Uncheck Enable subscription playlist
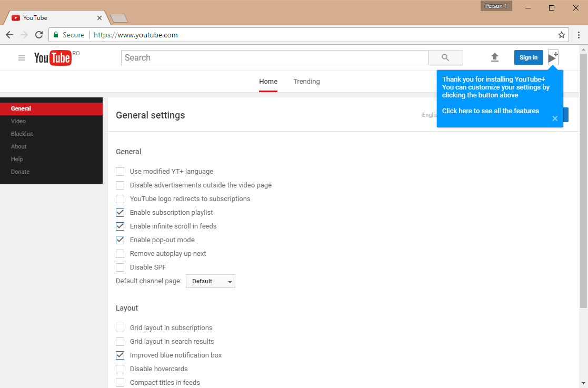 [x=120, y=213]
